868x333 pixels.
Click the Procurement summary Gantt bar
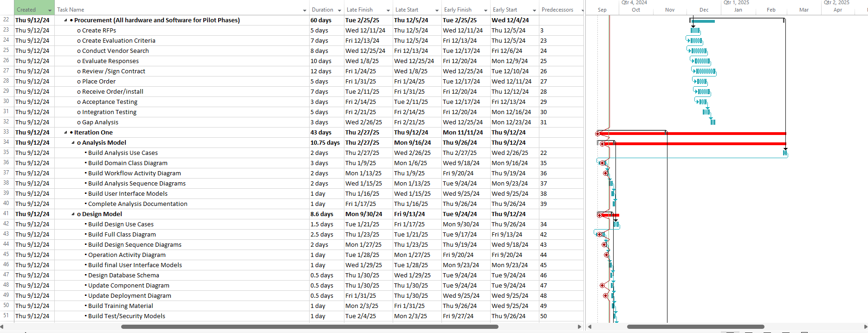click(x=703, y=21)
